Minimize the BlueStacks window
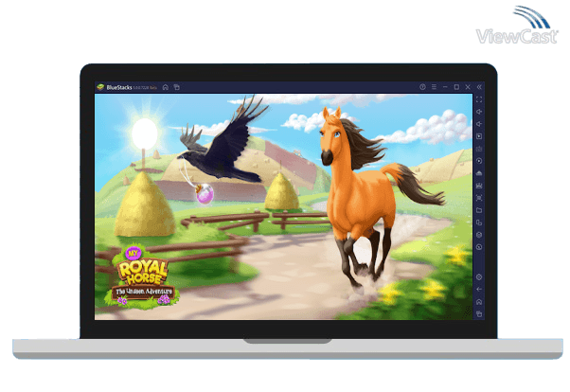The image size is (570, 392). [445, 87]
